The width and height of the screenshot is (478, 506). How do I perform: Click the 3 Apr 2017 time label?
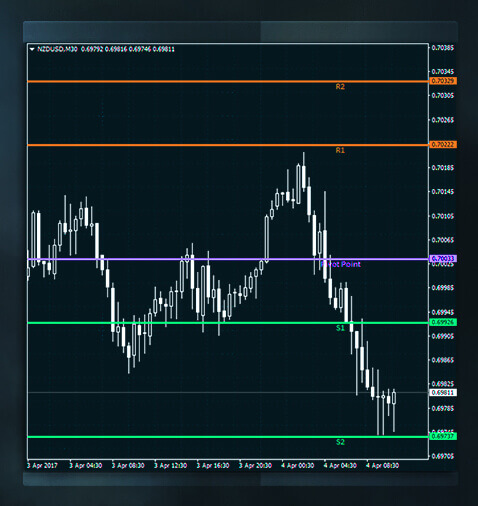[x=42, y=465]
